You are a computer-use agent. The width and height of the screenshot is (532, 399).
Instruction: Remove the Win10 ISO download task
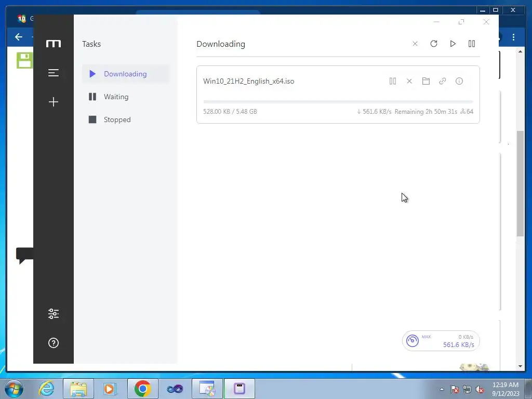coord(409,81)
